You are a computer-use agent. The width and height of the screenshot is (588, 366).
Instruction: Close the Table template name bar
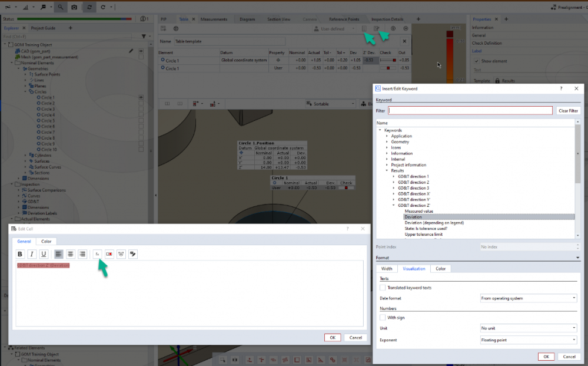404,41
